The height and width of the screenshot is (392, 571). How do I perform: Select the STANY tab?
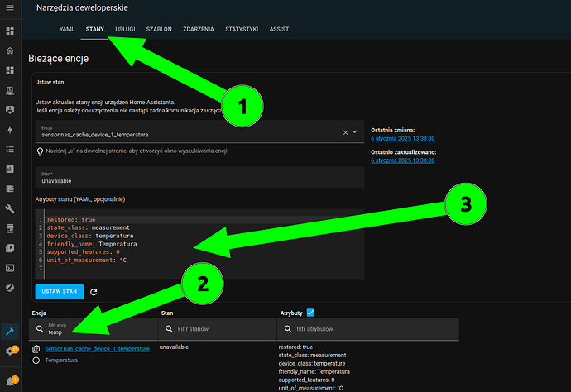[94, 29]
